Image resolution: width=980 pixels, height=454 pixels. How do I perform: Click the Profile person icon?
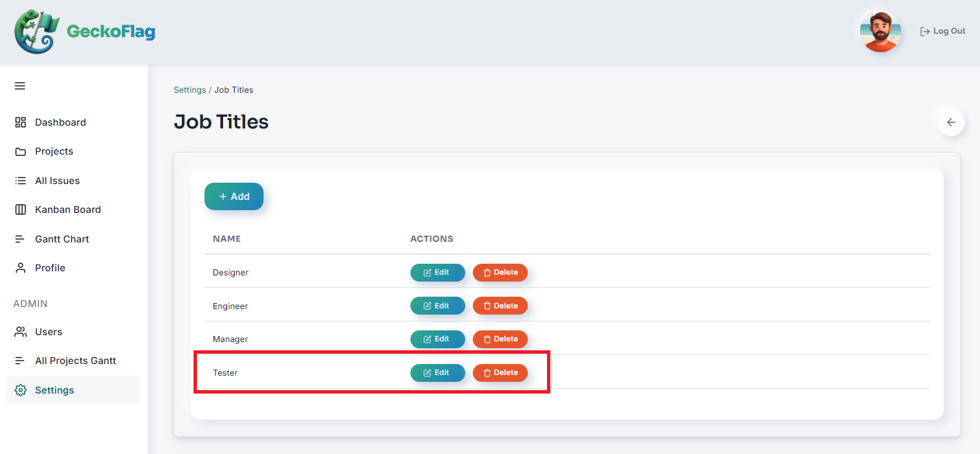21,268
